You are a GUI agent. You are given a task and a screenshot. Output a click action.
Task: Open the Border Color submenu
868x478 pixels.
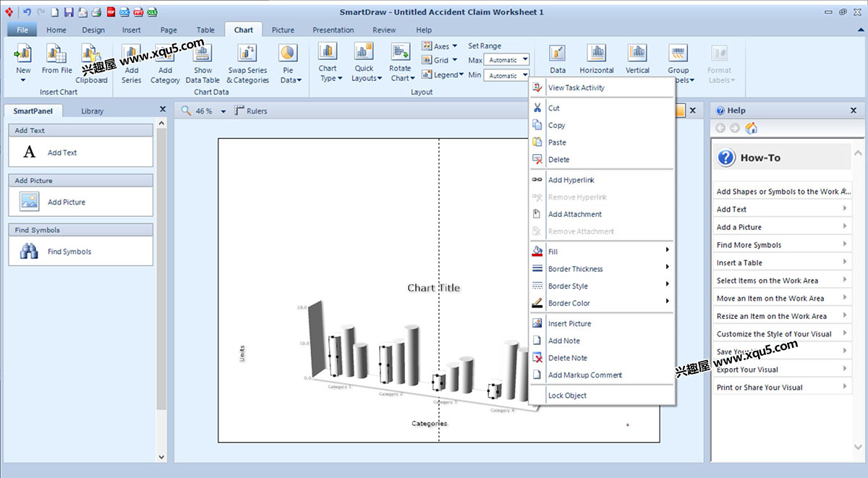coord(602,303)
